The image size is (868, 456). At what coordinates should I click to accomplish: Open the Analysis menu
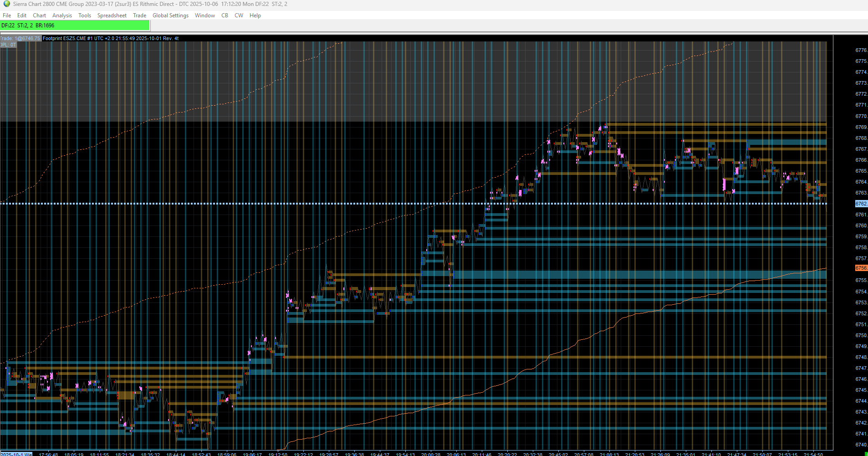pyautogui.click(x=62, y=15)
